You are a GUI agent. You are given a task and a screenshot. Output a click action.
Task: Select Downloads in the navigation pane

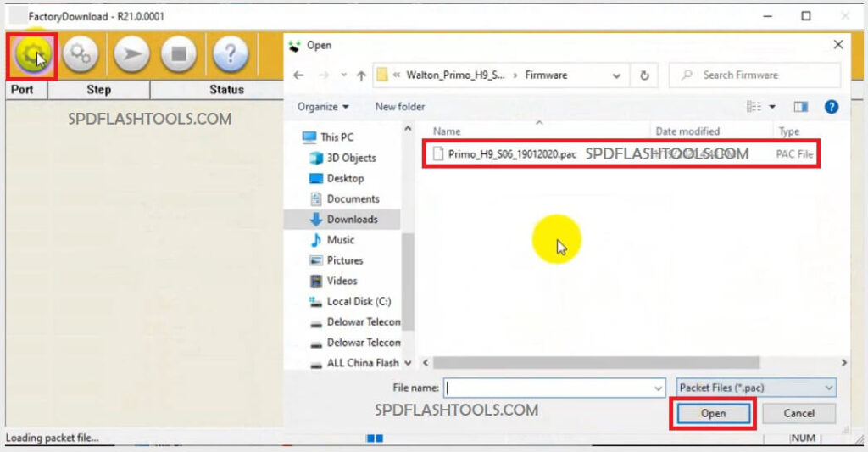tap(343, 220)
